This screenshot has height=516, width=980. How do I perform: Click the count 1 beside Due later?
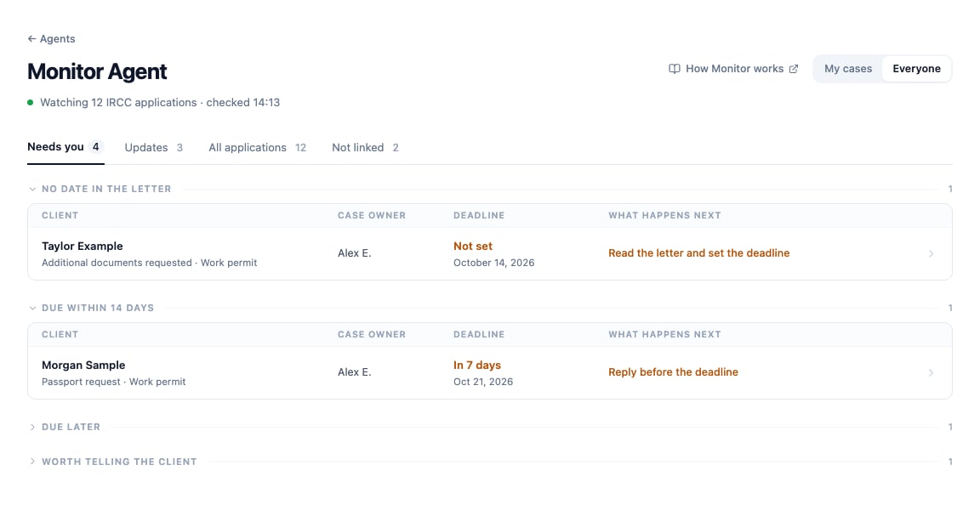[x=950, y=428]
